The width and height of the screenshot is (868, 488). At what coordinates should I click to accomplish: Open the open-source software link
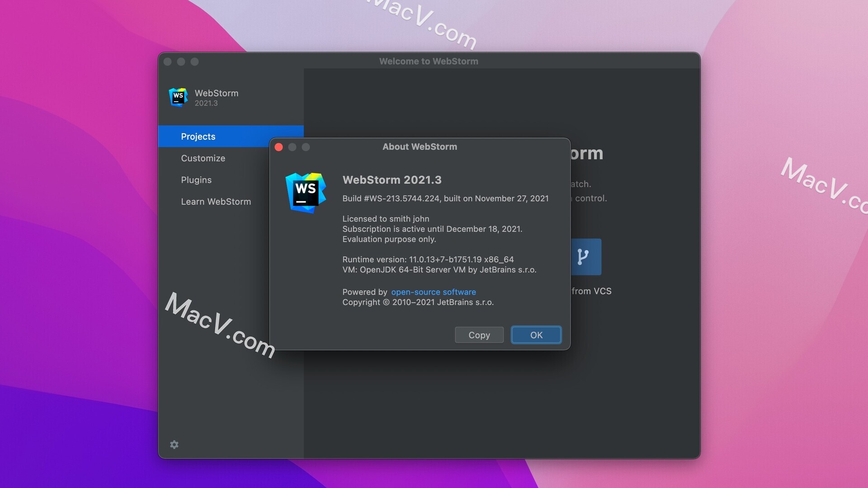[x=434, y=292]
